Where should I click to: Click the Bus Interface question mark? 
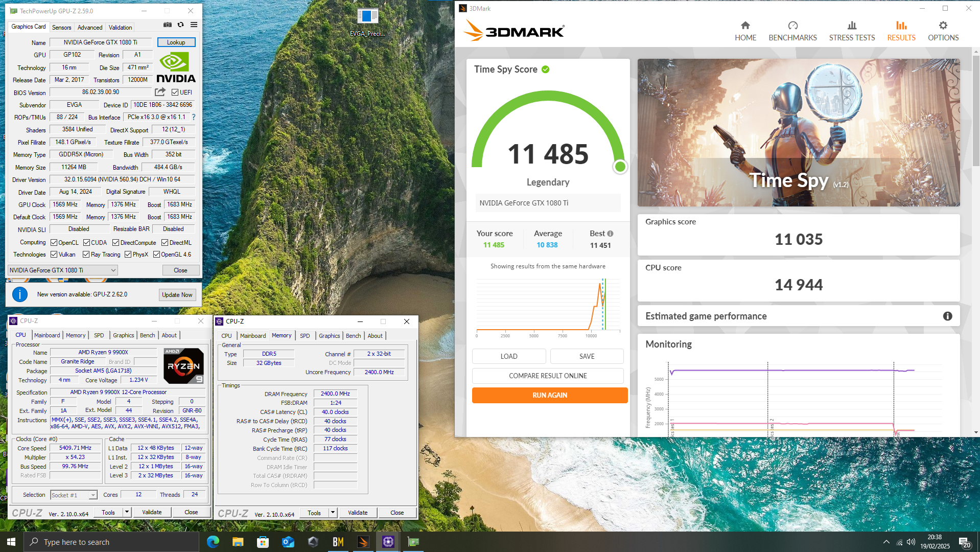point(194,117)
